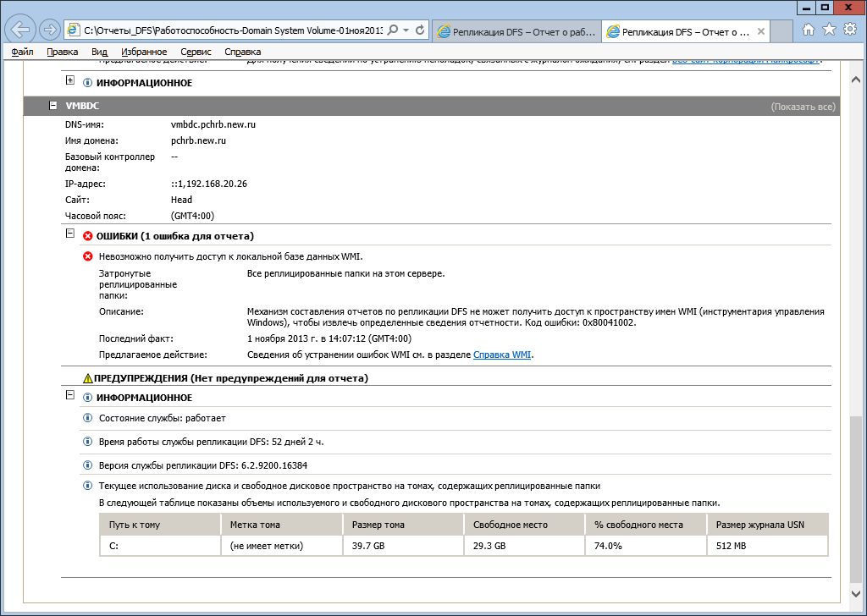Open Favorites star icon
The height and width of the screenshot is (616, 867).
829,30
